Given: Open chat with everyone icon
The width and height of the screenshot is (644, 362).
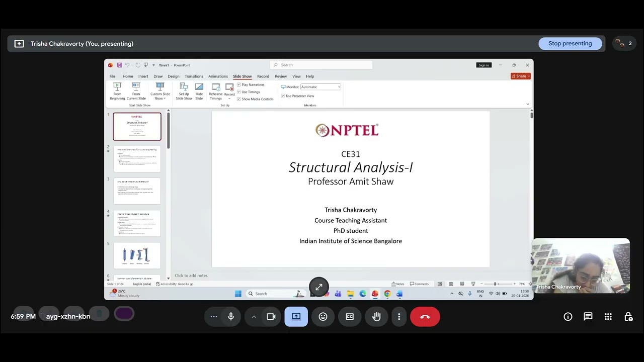Looking at the screenshot, I should coord(588,317).
